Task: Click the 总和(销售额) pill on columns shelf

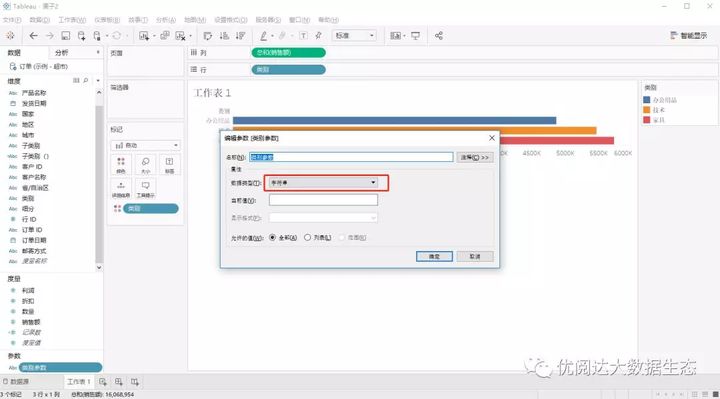Action: tap(288, 53)
